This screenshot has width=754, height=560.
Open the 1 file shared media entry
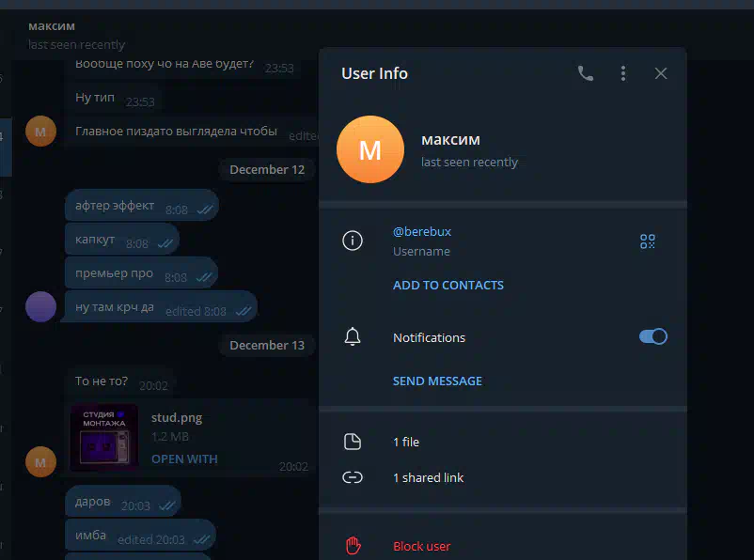(x=502, y=442)
